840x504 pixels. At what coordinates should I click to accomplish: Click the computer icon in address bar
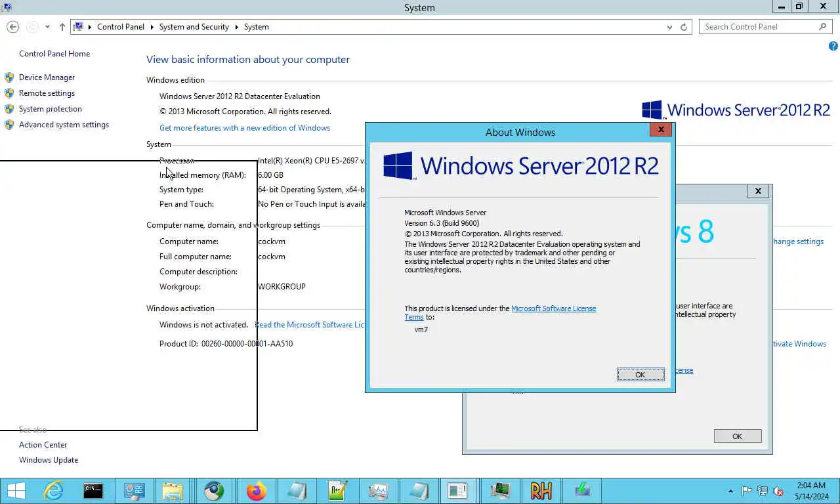click(78, 27)
